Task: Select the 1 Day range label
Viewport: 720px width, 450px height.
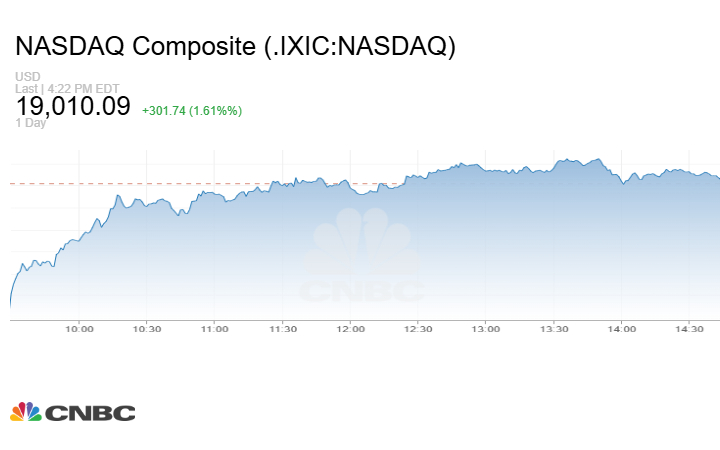Action: [x=32, y=123]
